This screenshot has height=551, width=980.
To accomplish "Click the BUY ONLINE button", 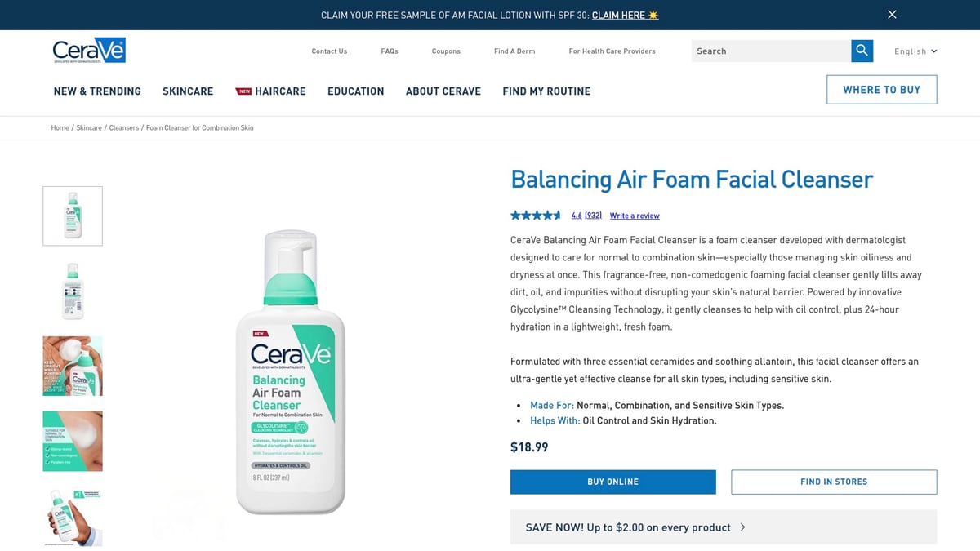I will coord(612,482).
